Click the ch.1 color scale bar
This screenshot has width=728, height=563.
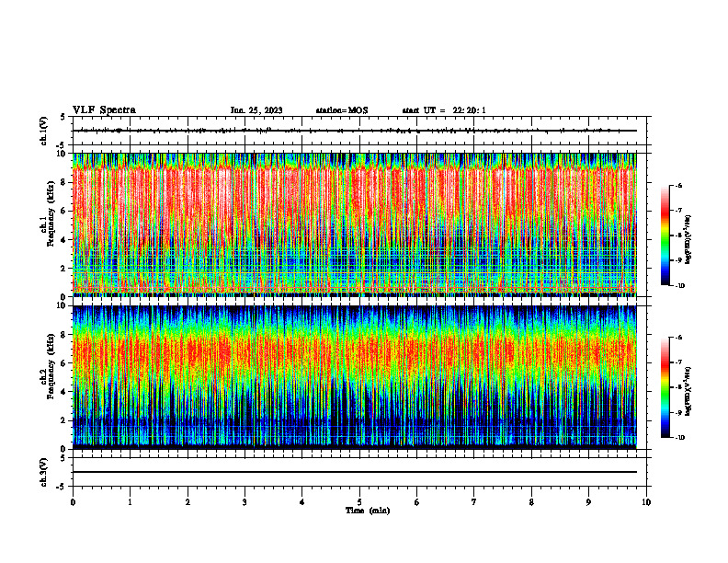click(x=665, y=236)
